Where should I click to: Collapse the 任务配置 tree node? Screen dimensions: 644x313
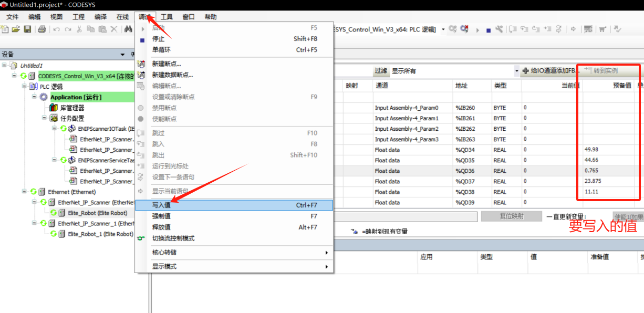tap(44, 118)
